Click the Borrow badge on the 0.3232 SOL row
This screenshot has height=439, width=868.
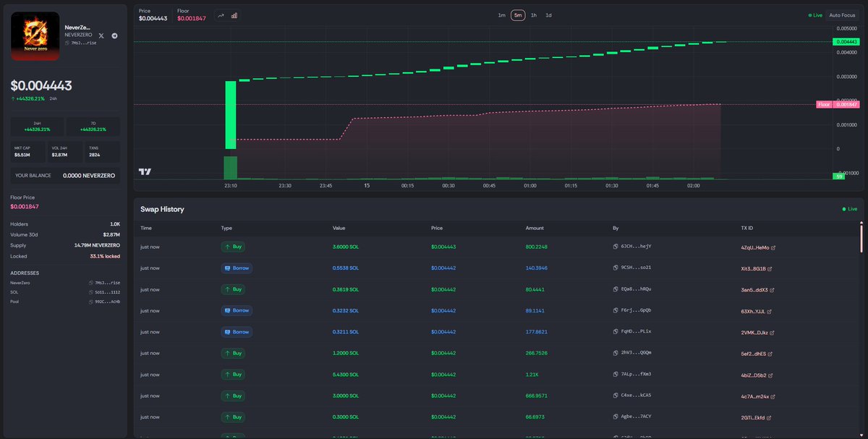click(237, 310)
